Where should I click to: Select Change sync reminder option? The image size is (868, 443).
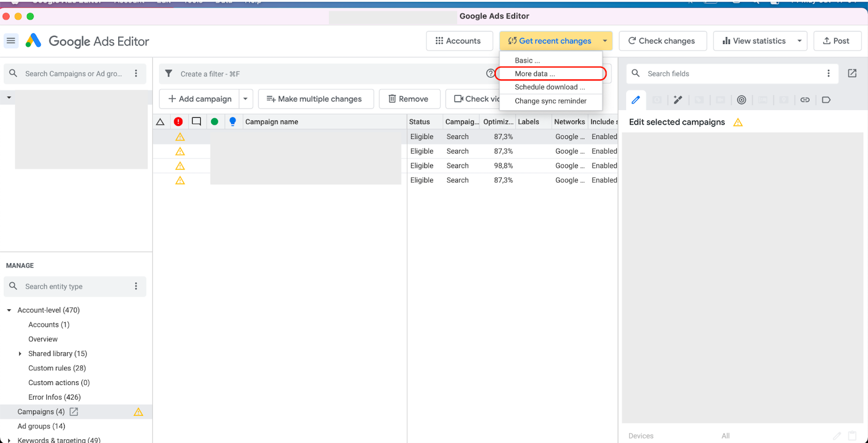pyautogui.click(x=551, y=101)
